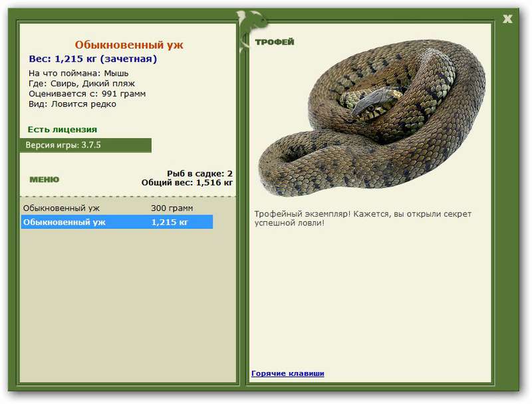Click the Общий вес: 1,516 кг total

point(187,183)
